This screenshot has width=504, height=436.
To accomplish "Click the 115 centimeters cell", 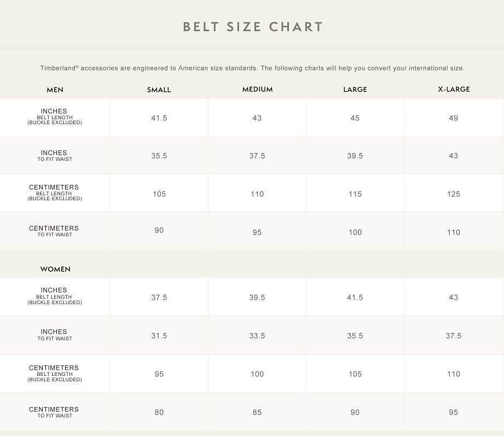I will pyautogui.click(x=355, y=194).
